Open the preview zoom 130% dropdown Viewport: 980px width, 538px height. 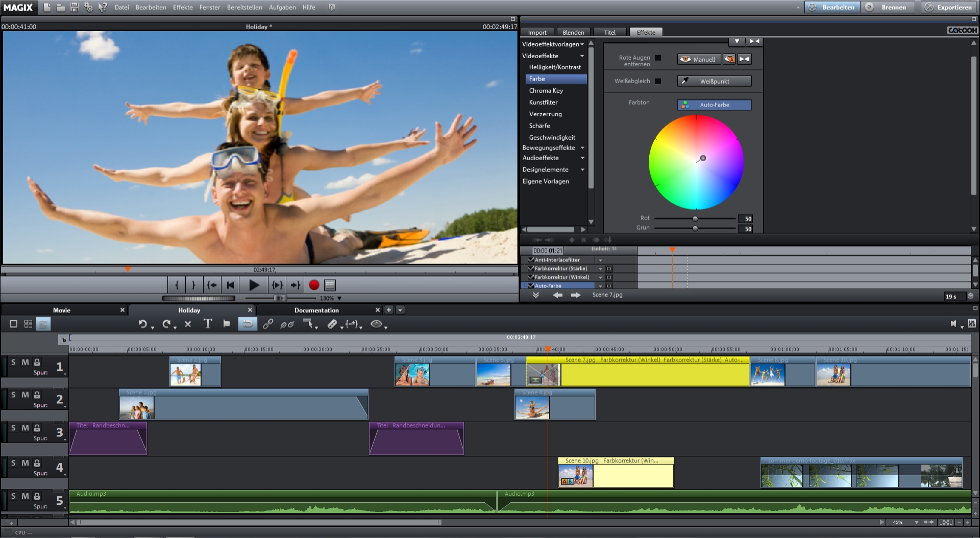(x=339, y=298)
